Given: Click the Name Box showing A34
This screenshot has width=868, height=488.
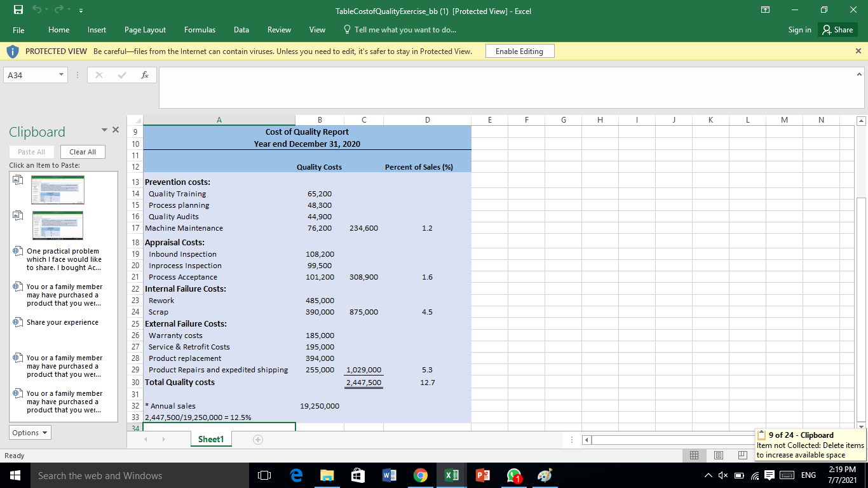Looking at the screenshot, I should pyautogui.click(x=32, y=75).
